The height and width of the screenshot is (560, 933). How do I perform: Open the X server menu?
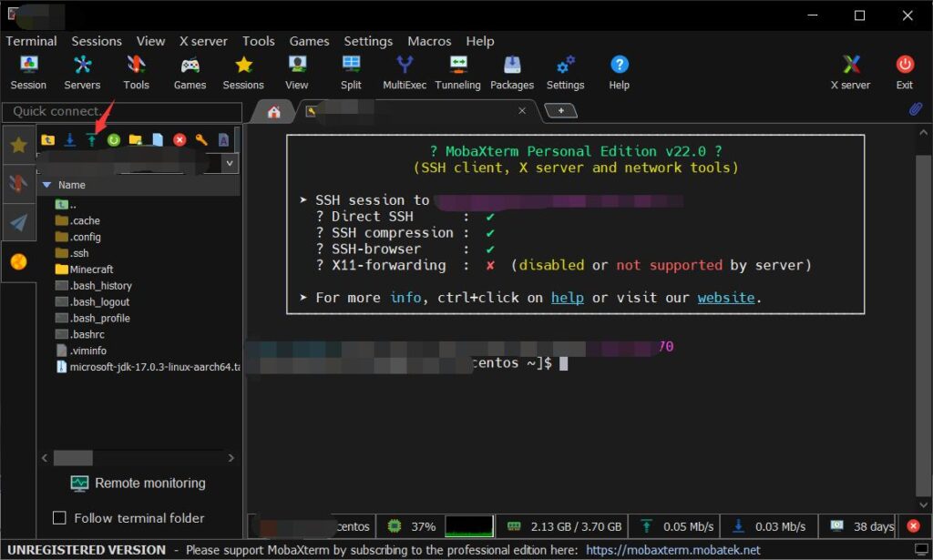pyautogui.click(x=203, y=41)
